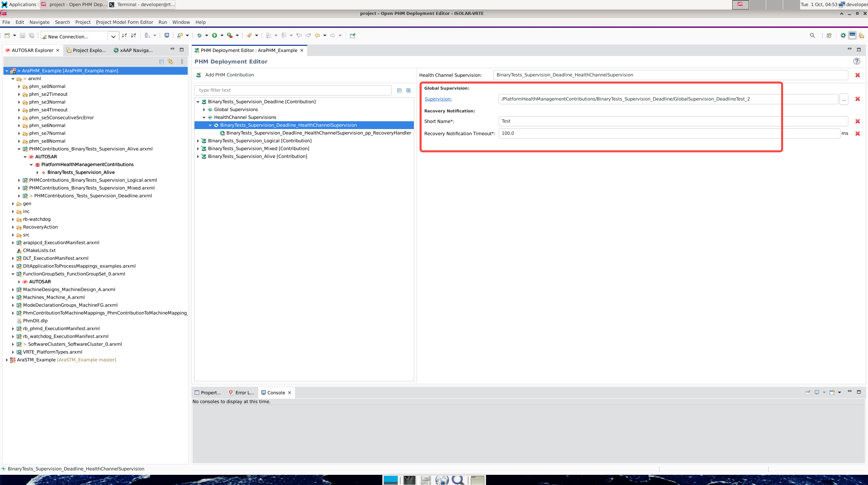Image resolution: width=868 pixels, height=485 pixels.
Task: Remove the Supervision reference with red X
Action: click(857, 99)
